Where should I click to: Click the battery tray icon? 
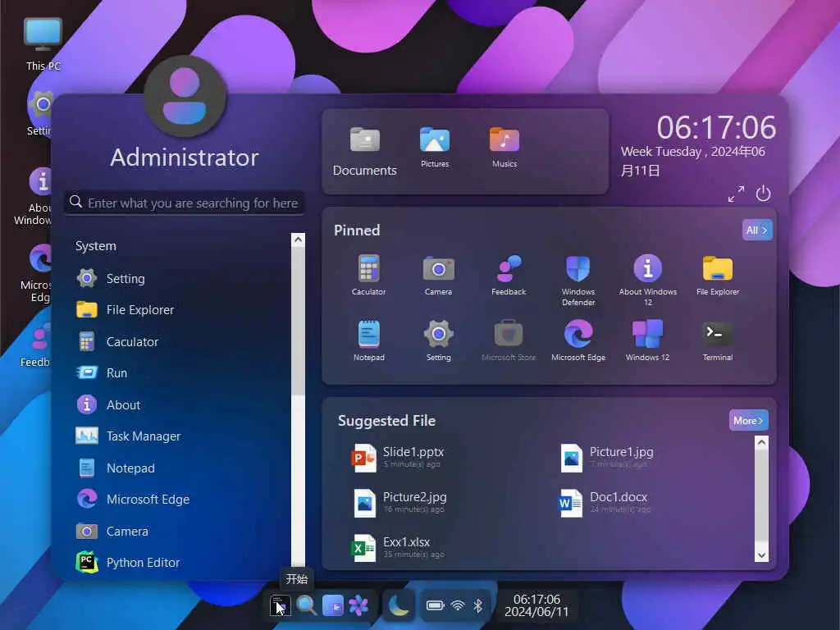[x=435, y=605]
